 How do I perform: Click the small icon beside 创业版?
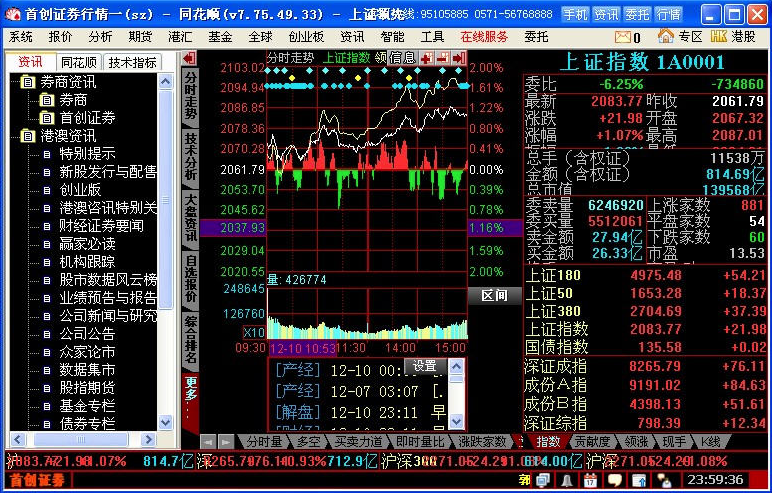tap(47, 190)
